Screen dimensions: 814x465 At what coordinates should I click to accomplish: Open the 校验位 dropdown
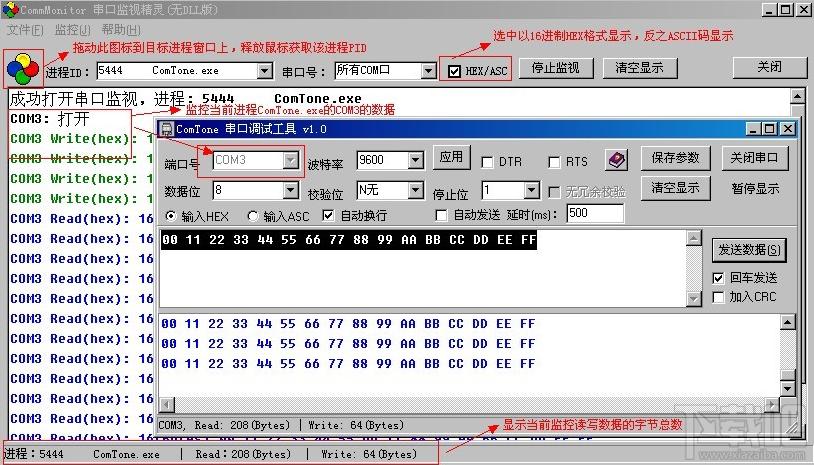(416, 190)
